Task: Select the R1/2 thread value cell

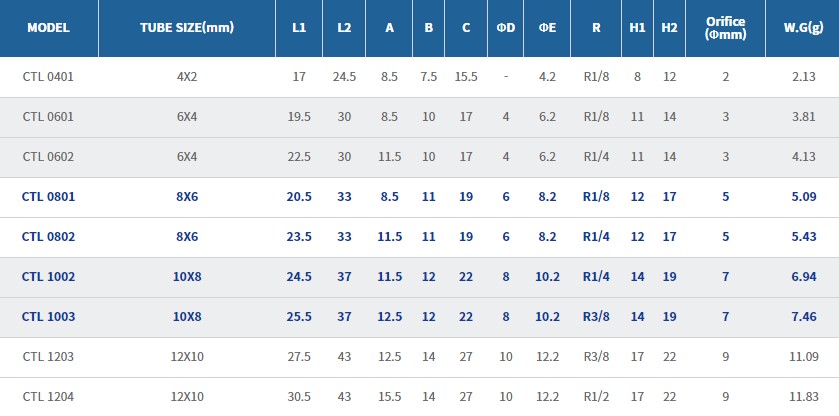Action: (x=596, y=396)
